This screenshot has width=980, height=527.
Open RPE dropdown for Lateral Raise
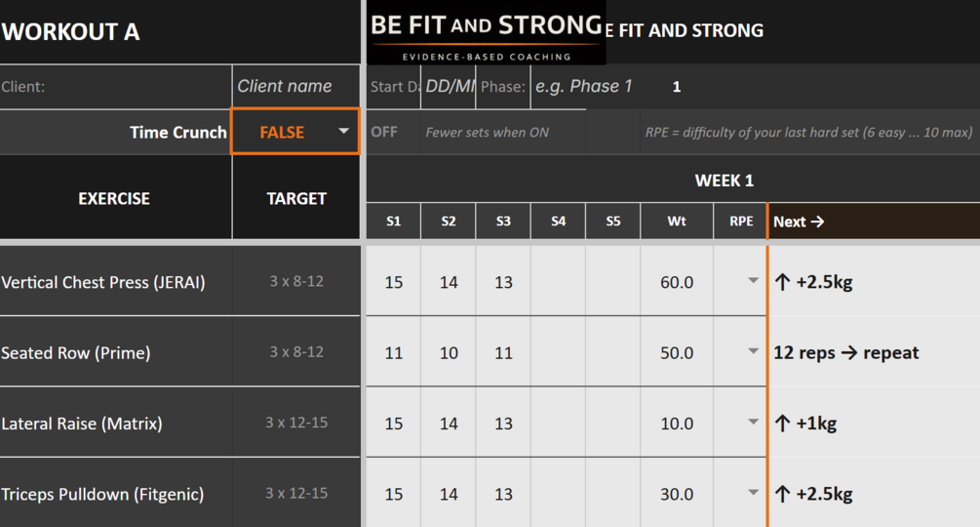753,423
